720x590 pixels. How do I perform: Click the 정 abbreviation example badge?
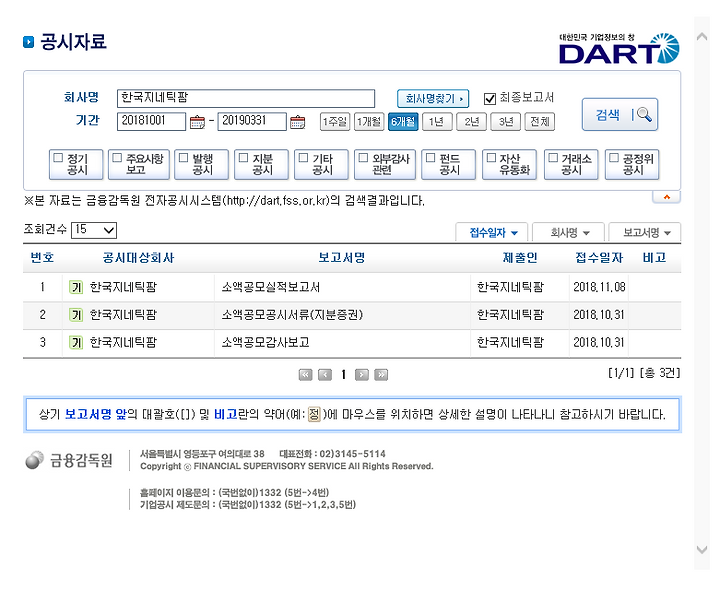tap(314, 414)
